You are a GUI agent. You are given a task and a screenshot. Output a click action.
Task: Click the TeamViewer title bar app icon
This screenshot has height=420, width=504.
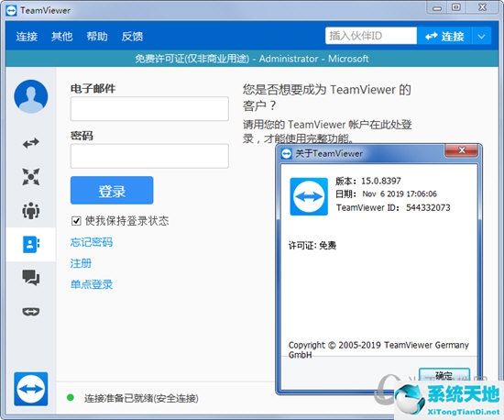coord(11,10)
